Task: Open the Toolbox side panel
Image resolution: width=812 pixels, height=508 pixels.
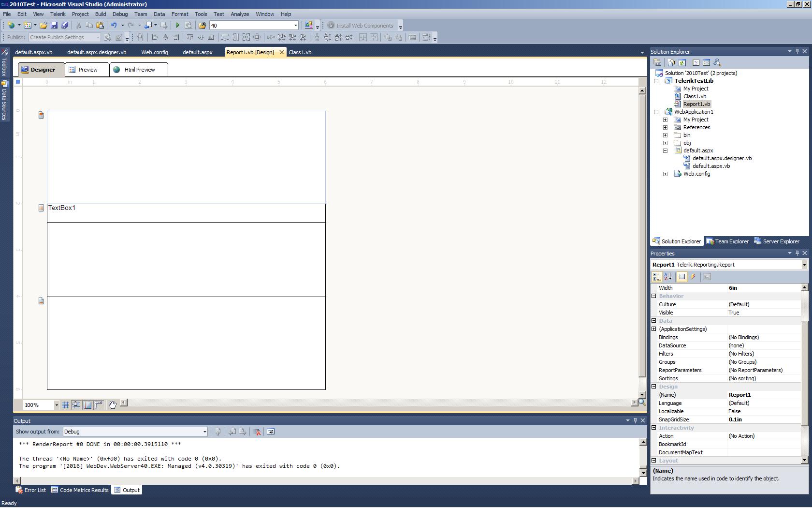Action: 4,63
